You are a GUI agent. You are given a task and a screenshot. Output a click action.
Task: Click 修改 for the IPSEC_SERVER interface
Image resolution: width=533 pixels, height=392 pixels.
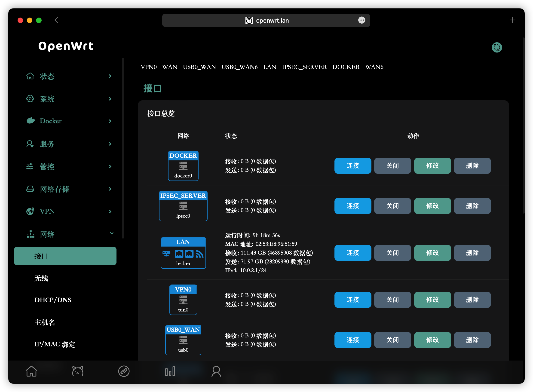[x=433, y=206]
